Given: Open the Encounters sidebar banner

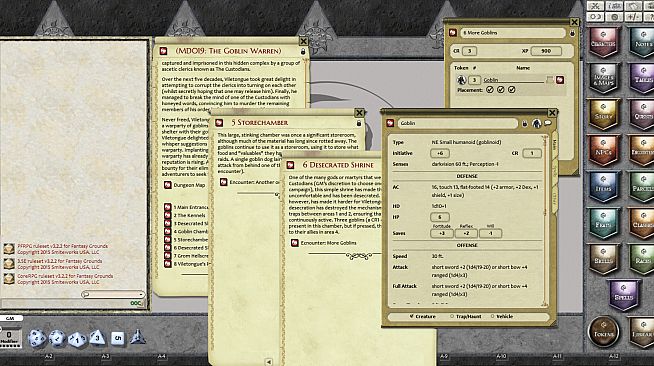Looking at the screenshot, I should (x=642, y=151).
